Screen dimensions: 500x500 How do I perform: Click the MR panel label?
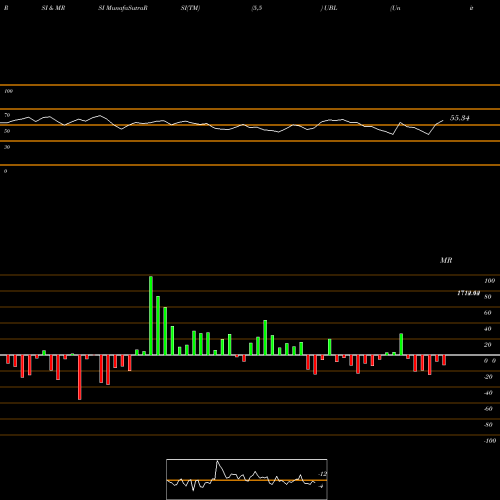coord(446,260)
